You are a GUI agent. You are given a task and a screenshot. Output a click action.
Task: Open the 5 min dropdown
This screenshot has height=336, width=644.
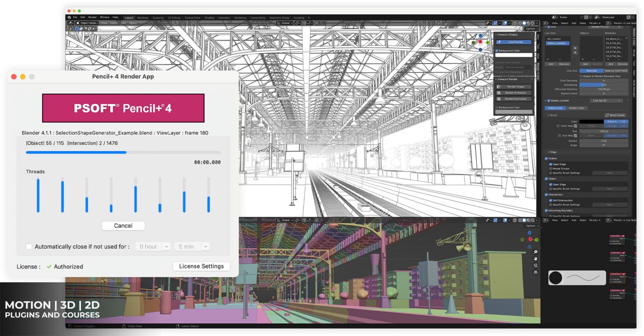(x=192, y=246)
